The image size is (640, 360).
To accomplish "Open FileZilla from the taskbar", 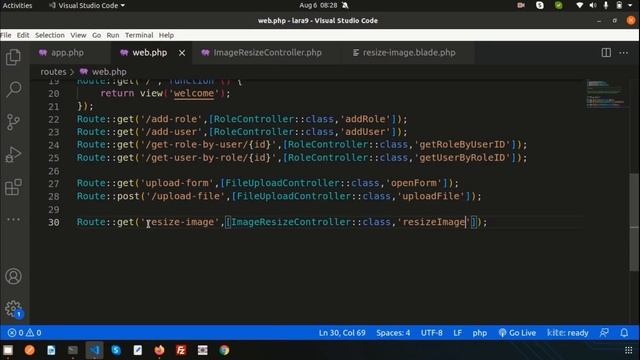I will click(x=181, y=350).
